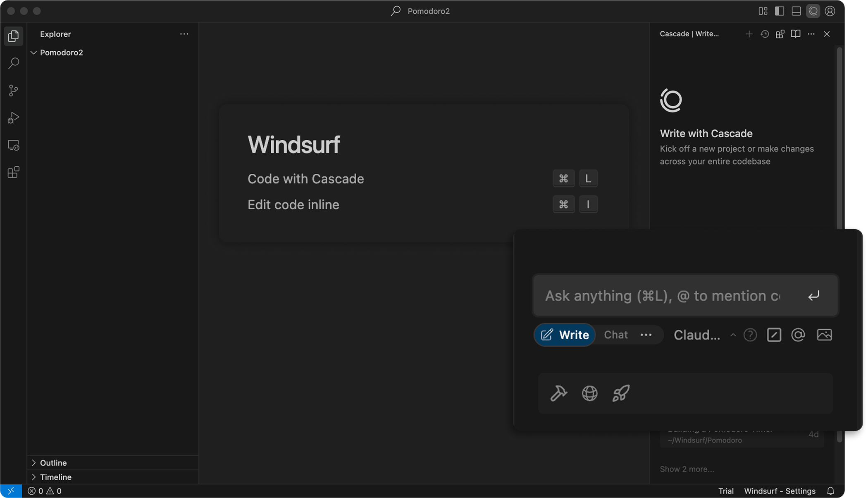
Task: Click the @ mention icon
Action: (x=798, y=335)
